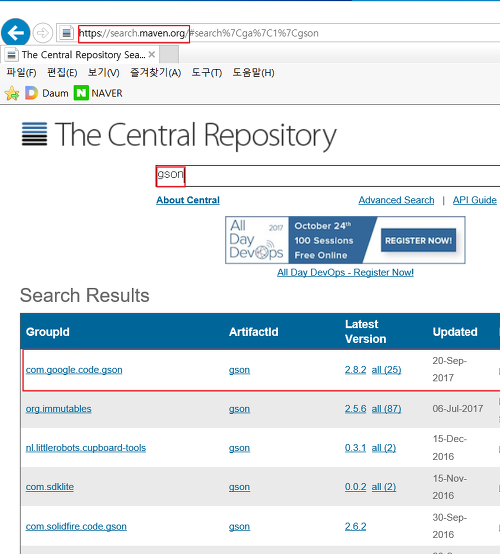This screenshot has width=500, height=554.
Task: Open the 도움말(H) menu
Action: (253, 73)
